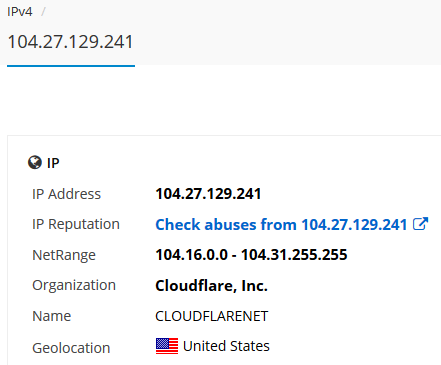Viewport: 441px width, 365px height.
Task: Click the United States flag icon
Action: 167,346
